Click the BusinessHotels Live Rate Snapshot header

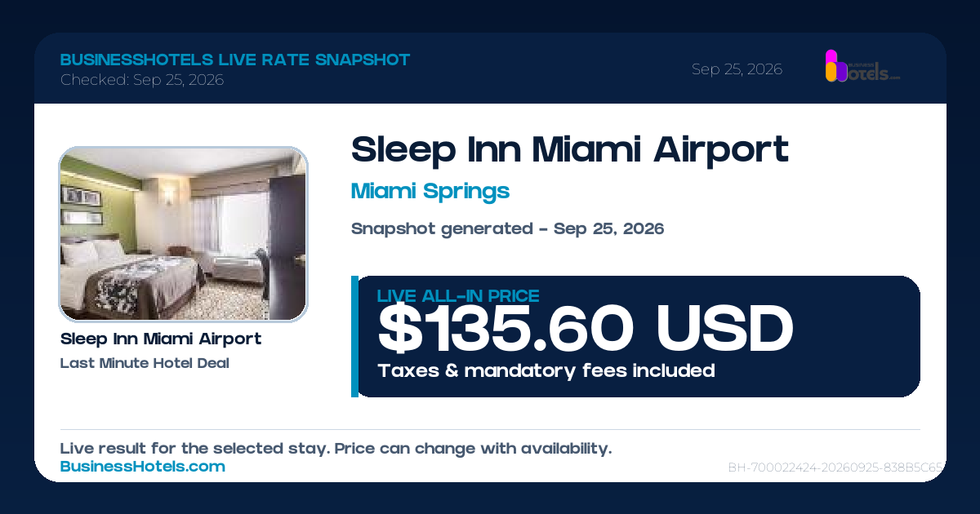(x=235, y=60)
